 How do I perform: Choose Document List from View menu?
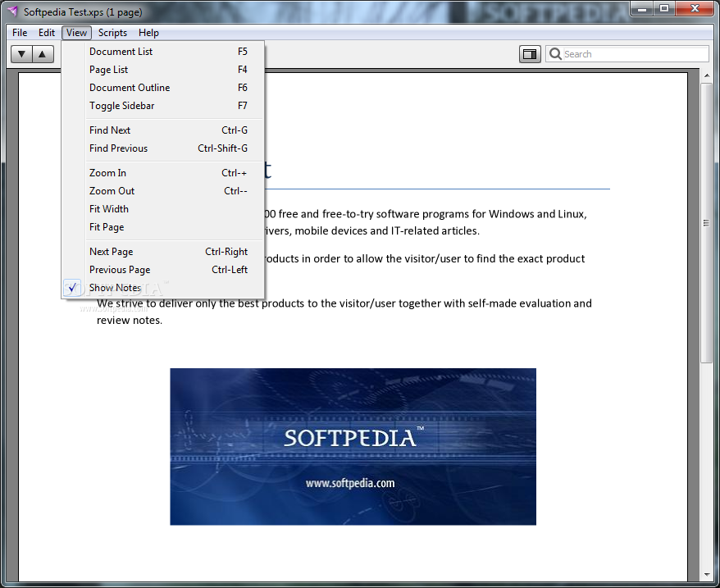point(163,52)
